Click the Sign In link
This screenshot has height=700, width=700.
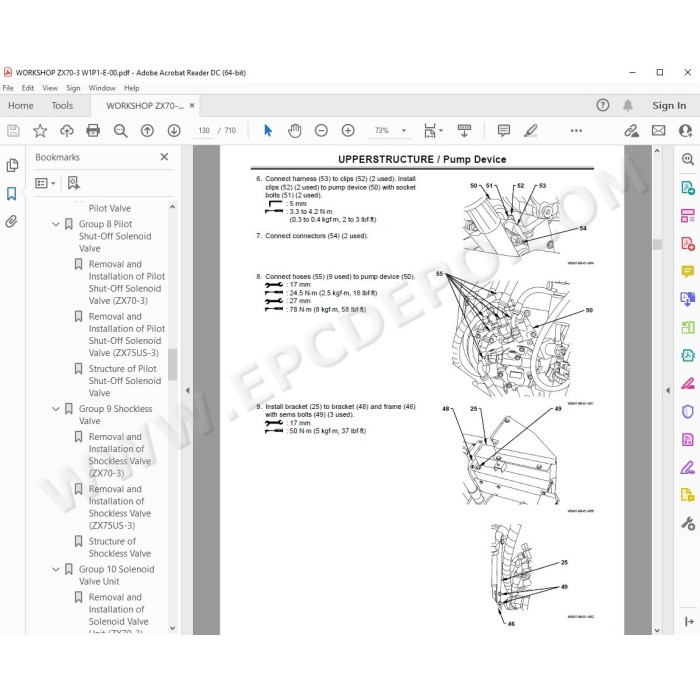[669, 105]
